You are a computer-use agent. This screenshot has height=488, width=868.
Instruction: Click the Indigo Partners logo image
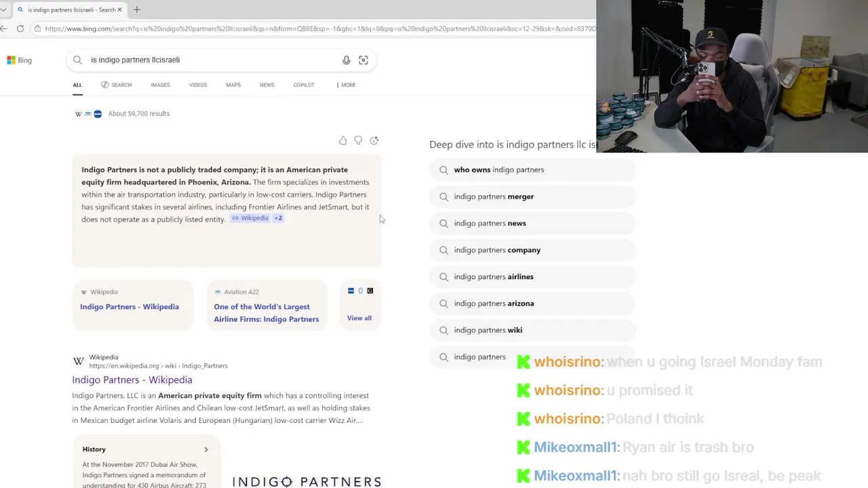pos(307,481)
